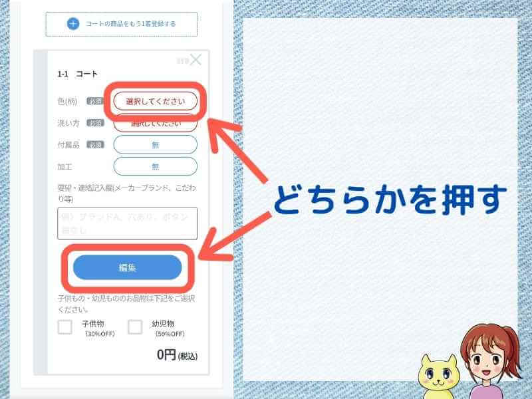This screenshot has width=532, height=399.
Task: Click the 要望・連絡記入欄 text box
Action: pos(127,223)
